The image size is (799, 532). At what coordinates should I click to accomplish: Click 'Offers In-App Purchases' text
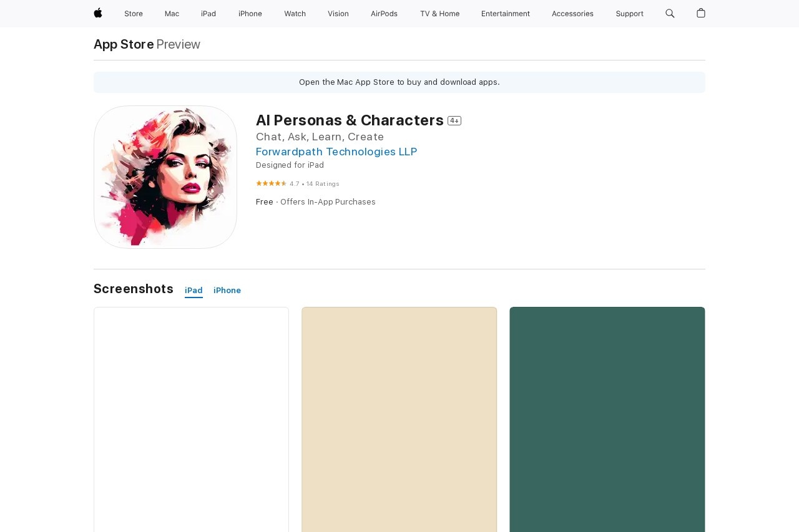[x=328, y=202]
